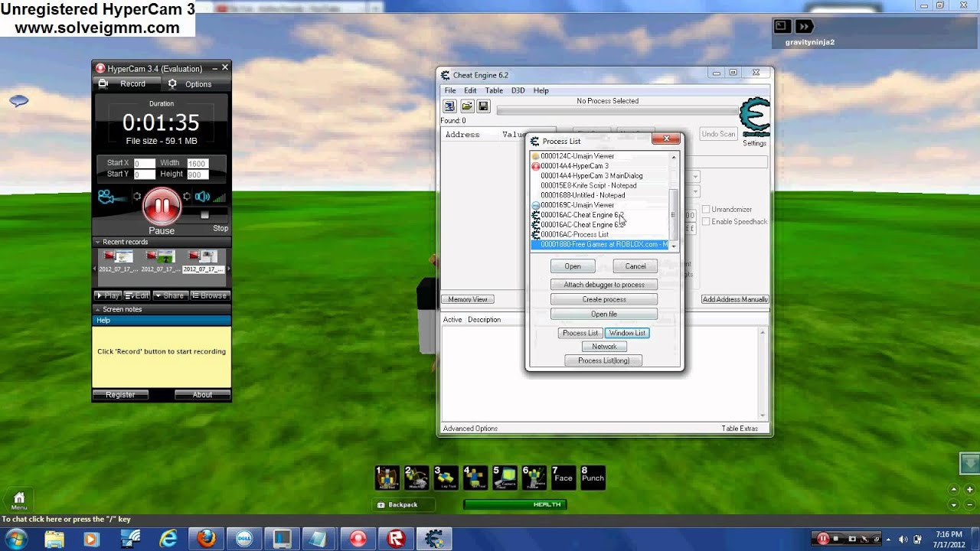
Task: Open Firefox from the taskbar
Action: coord(206,539)
